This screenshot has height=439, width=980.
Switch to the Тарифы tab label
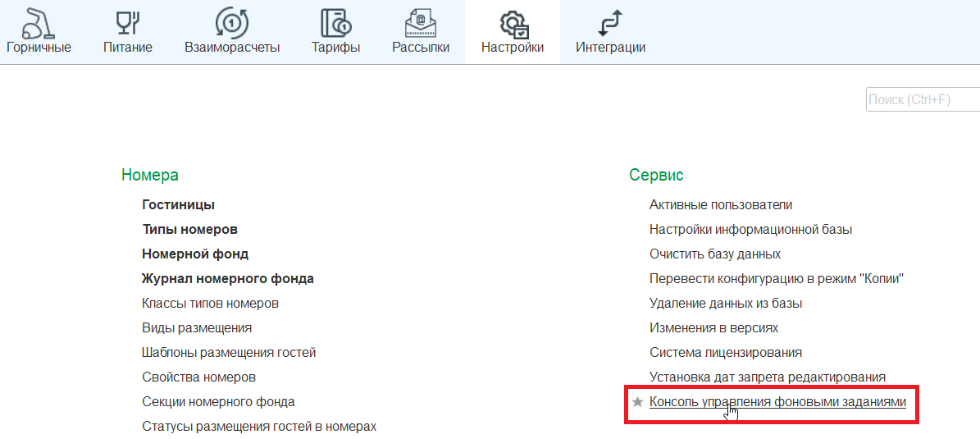click(335, 48)
